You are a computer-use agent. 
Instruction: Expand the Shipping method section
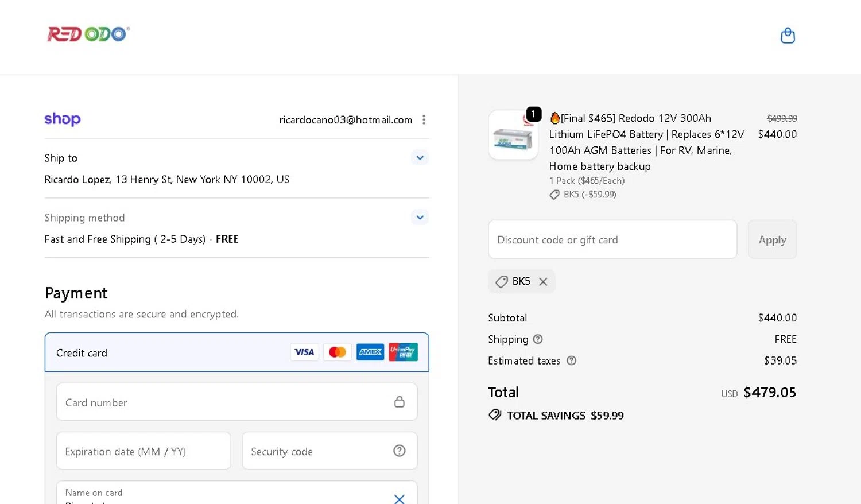pos(420,218)
